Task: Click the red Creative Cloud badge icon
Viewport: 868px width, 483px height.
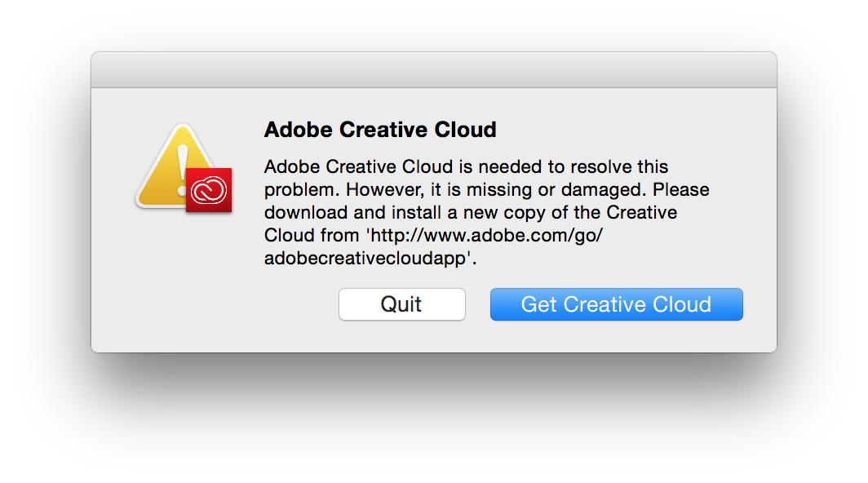Action: click(209, 190)
